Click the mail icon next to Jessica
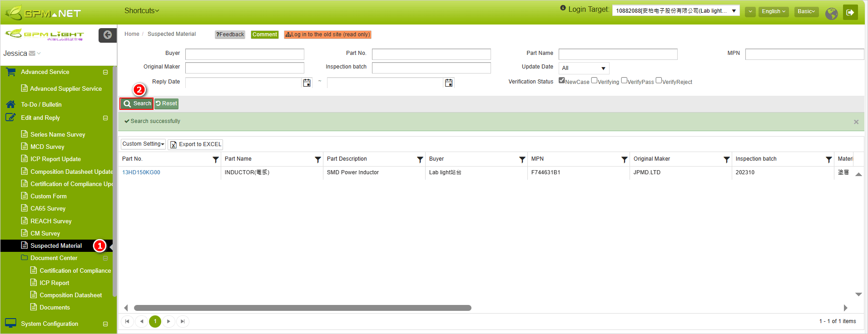868x334 pixels. pos(32,54)
